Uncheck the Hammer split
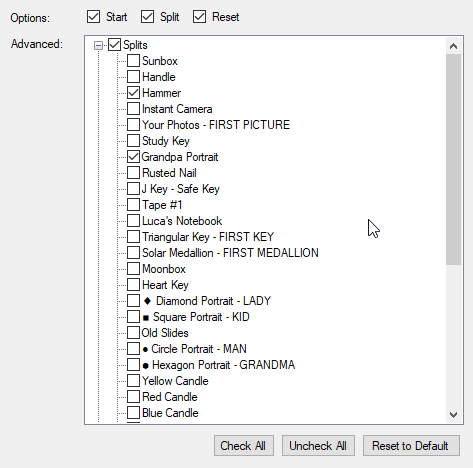473x468 pixels. [133, 93]
